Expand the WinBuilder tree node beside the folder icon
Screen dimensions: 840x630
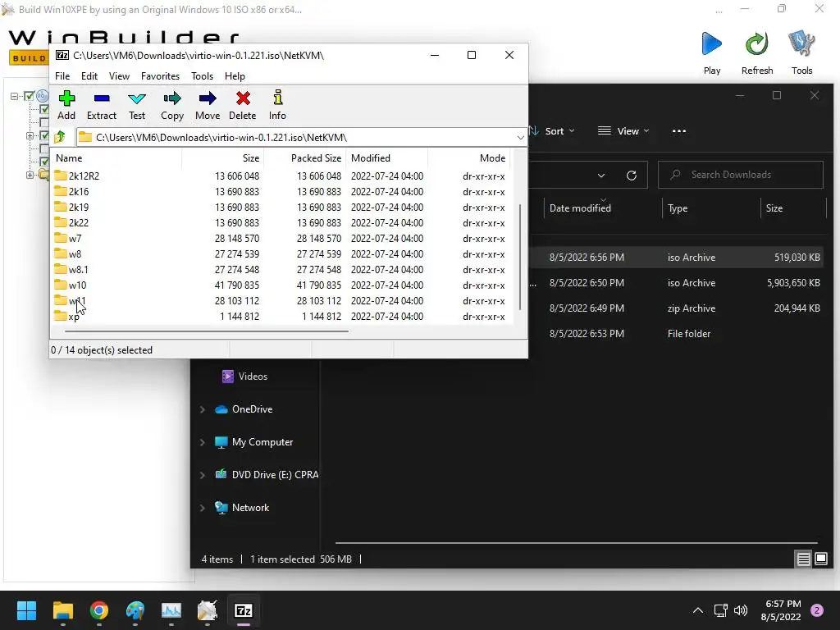[30, 175]
